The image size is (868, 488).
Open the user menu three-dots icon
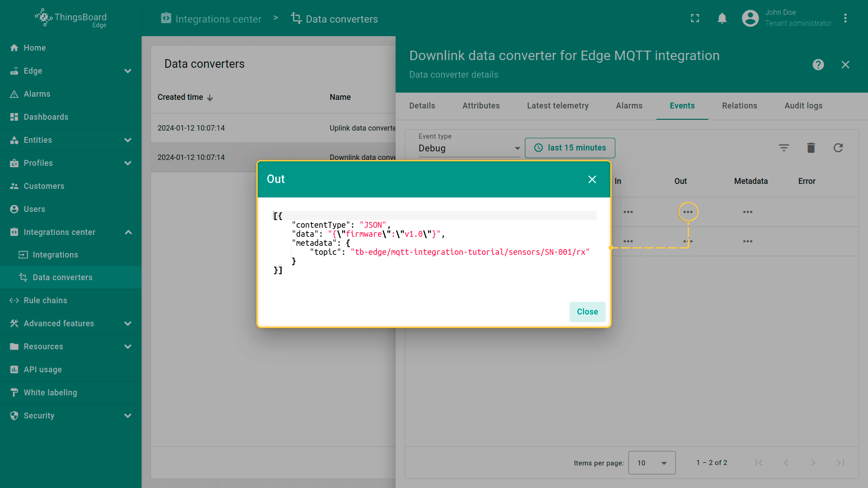click(845, 19)
